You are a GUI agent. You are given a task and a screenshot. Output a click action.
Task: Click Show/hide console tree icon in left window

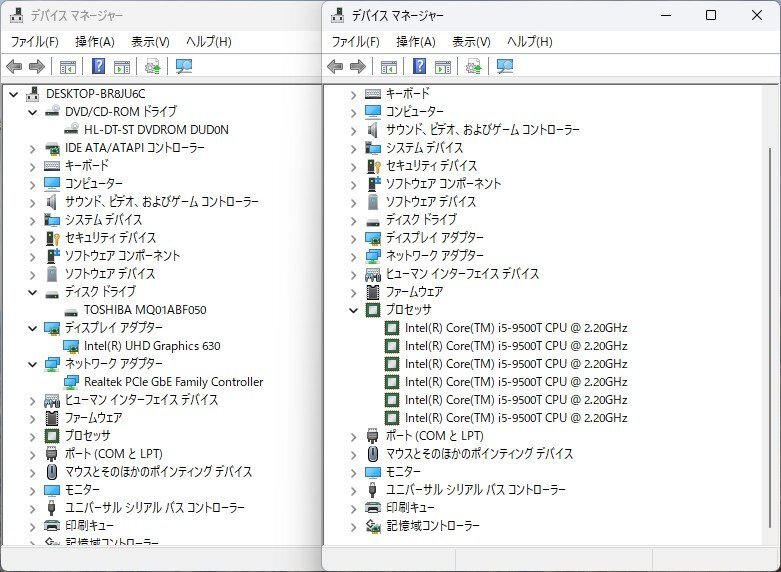tap(68, 66)
